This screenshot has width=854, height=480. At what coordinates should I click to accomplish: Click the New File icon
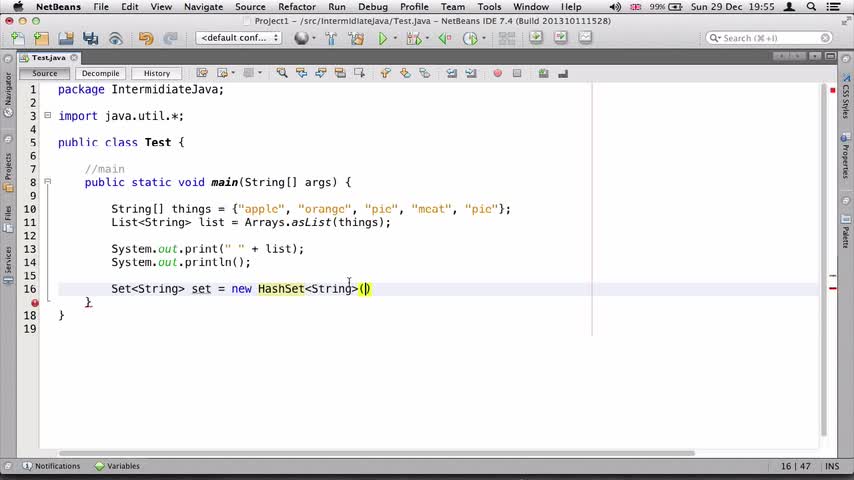[17, 38]
